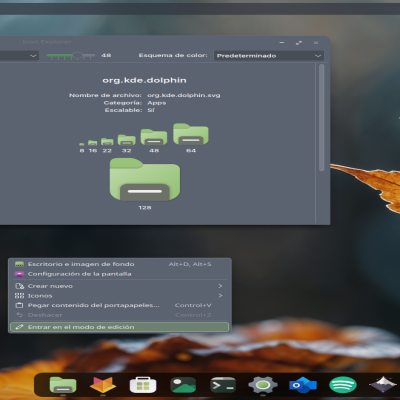Open the software store briefcase icon
The height and width of the screenshot is (400, 400).
tap(143, 385)
